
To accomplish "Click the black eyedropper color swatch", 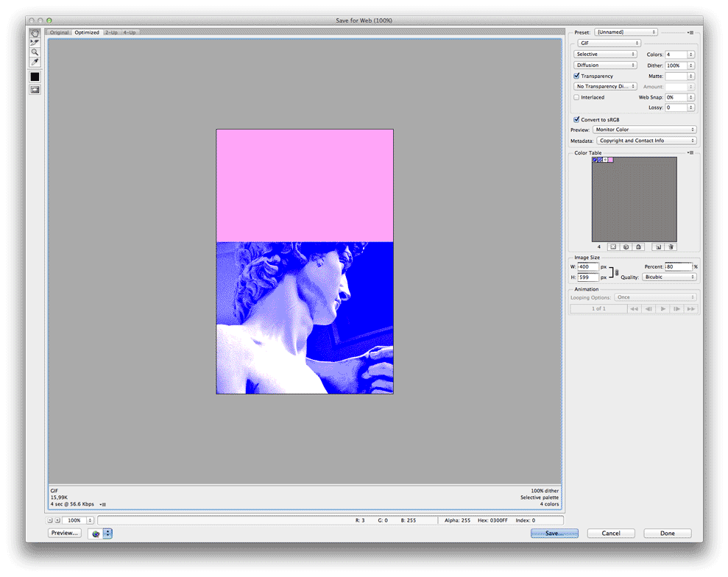I will click(35, 77).
